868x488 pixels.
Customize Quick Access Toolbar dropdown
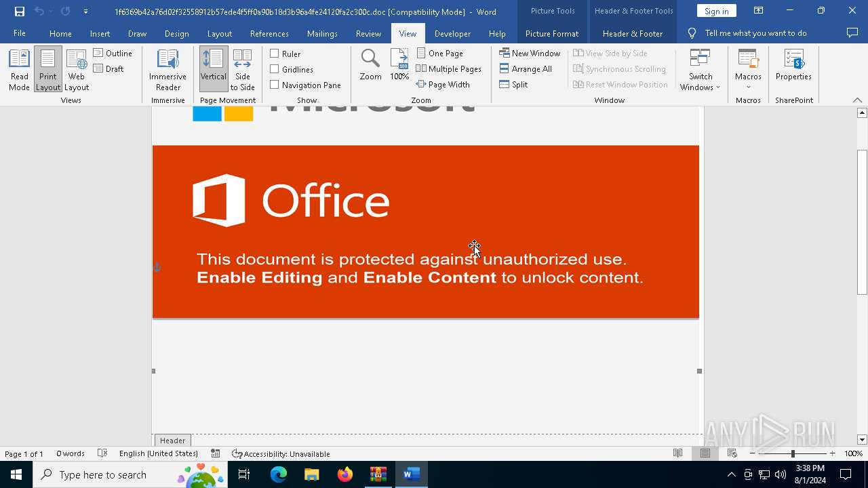click(x=85, y=12)
